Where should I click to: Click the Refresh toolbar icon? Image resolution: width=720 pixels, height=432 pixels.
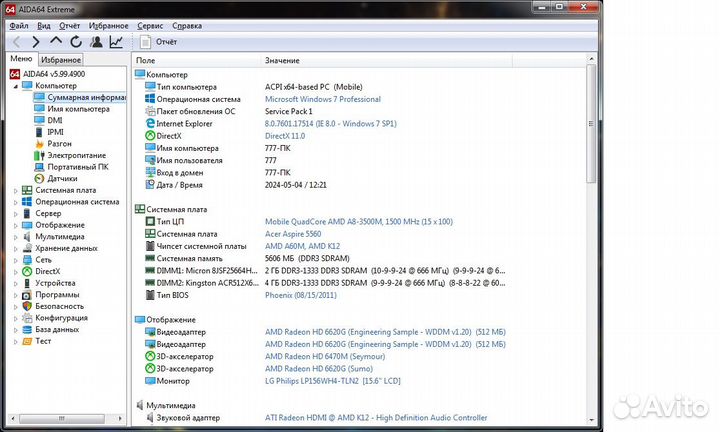tap(76, 42)
